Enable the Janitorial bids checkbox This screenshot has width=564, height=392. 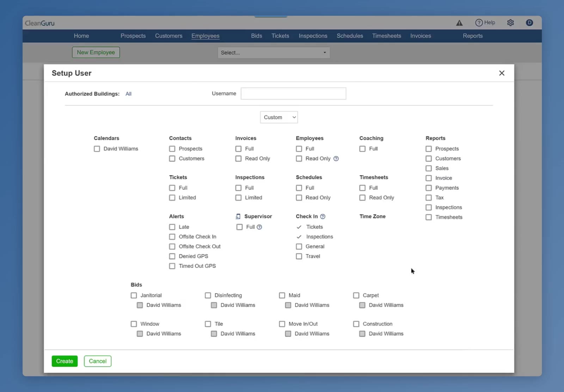click(x=134, y=295)
